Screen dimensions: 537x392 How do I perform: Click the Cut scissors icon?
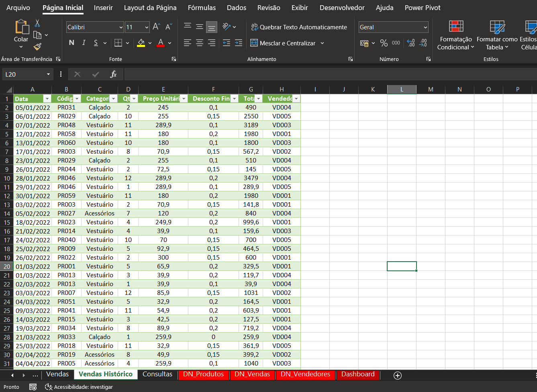click(37, 23)
